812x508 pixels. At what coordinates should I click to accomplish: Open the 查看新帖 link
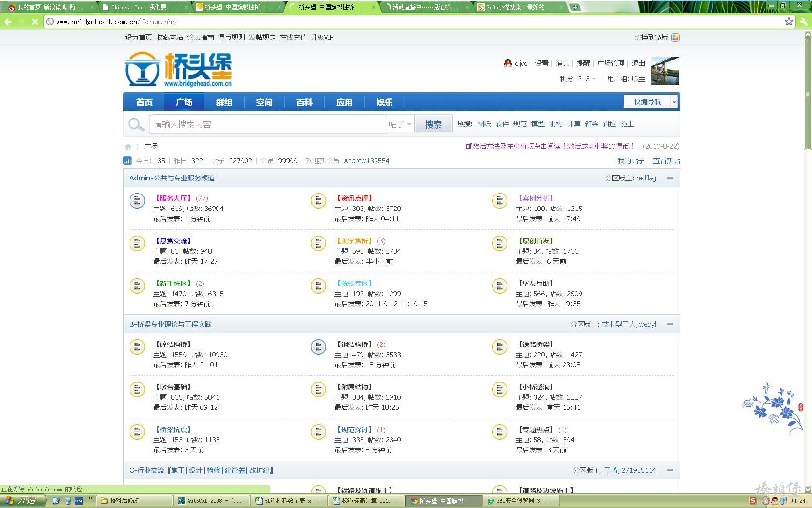pyautogui.click(x=667, y=161)
